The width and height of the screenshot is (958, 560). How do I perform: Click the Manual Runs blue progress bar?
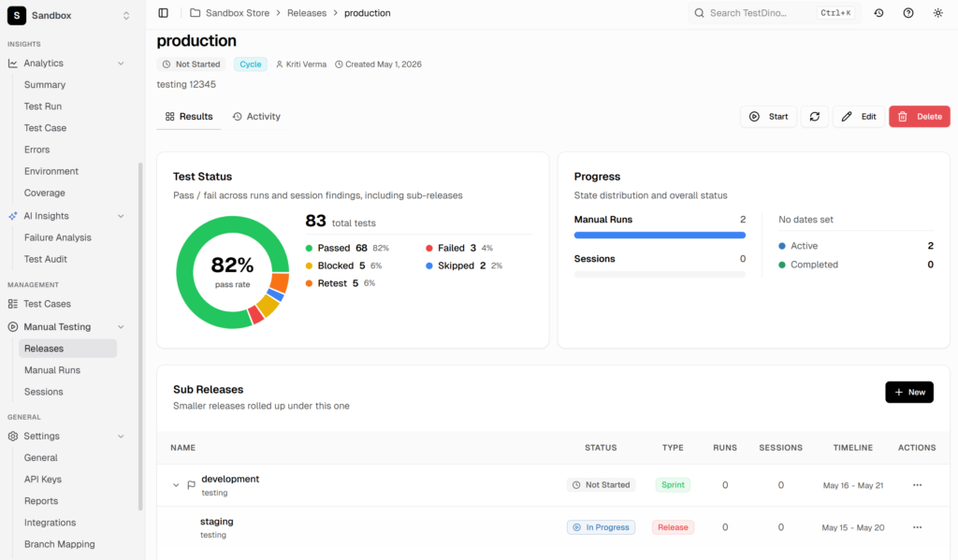(x=660, y=235)
